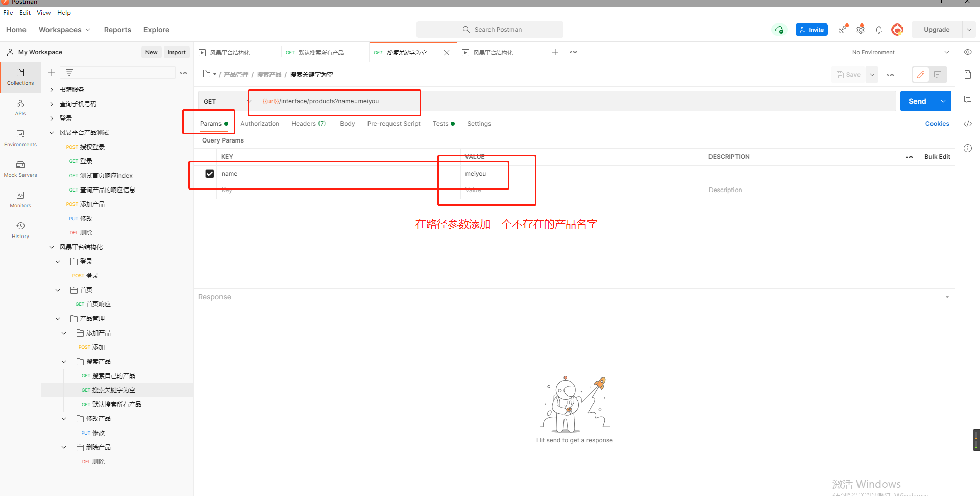The height and width of the screenshot is (496, 980).
Task: Click the New button
Action: (151, 52)
